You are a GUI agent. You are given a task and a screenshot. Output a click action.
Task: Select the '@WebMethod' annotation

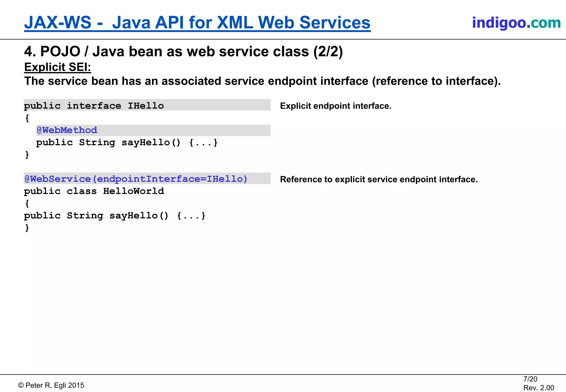67,130
